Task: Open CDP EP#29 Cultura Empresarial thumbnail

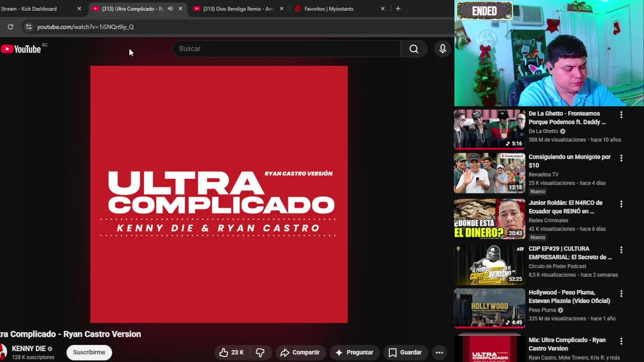Action: click(490, 264)
